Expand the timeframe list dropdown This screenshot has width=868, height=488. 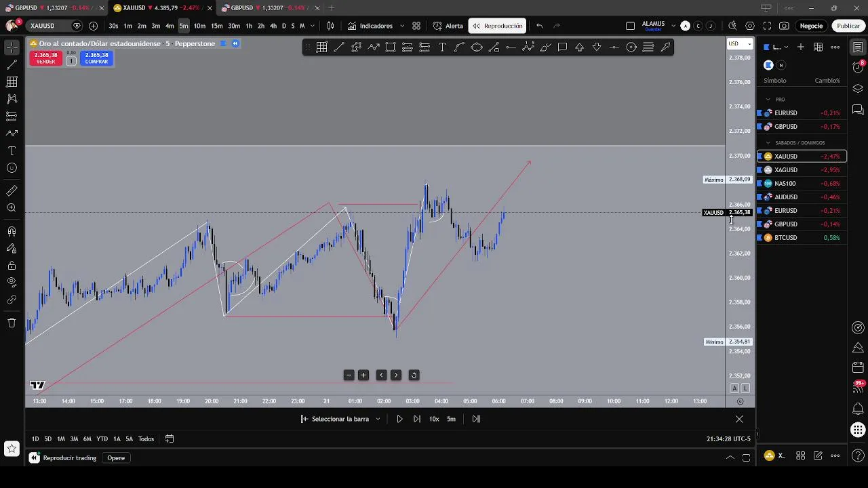tap(312, 26)
